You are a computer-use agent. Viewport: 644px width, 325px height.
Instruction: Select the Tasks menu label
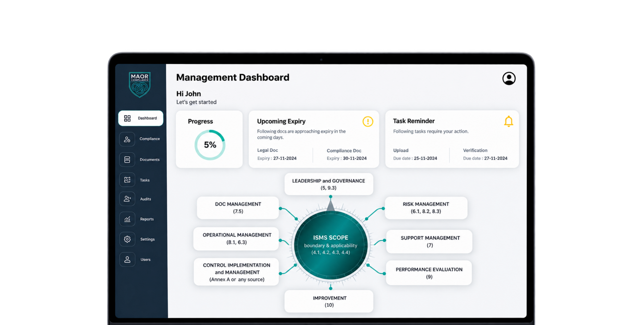145,180
